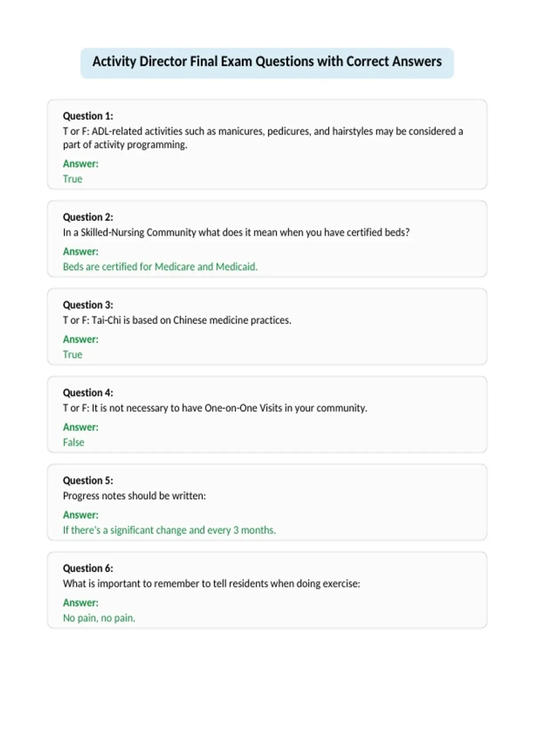Click the Question 2 heading
Viewport: 534px width, 756px height.
point(88,217)
